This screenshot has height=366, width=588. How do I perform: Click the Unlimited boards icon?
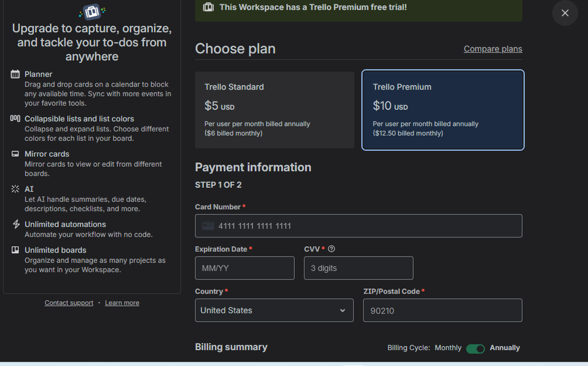15,250
